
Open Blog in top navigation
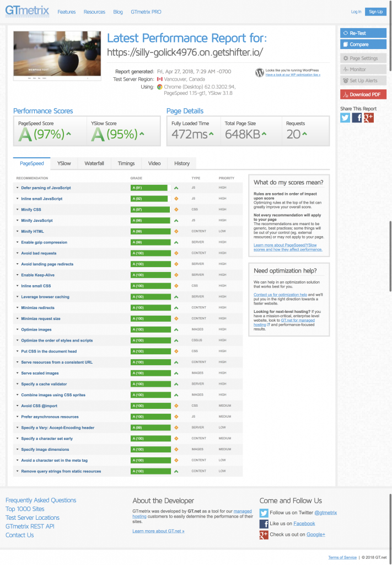pos(118,12)
